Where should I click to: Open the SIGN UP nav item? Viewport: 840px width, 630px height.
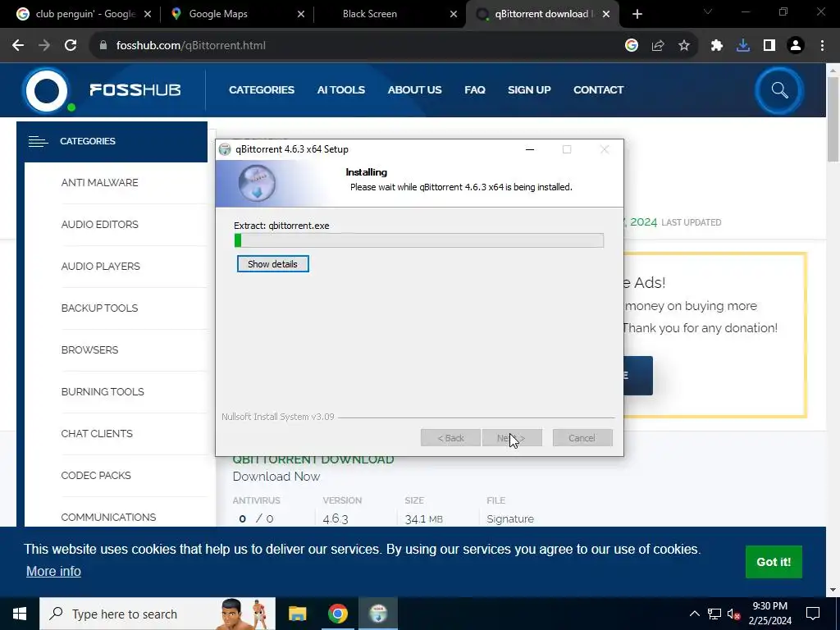coord(529,90)
